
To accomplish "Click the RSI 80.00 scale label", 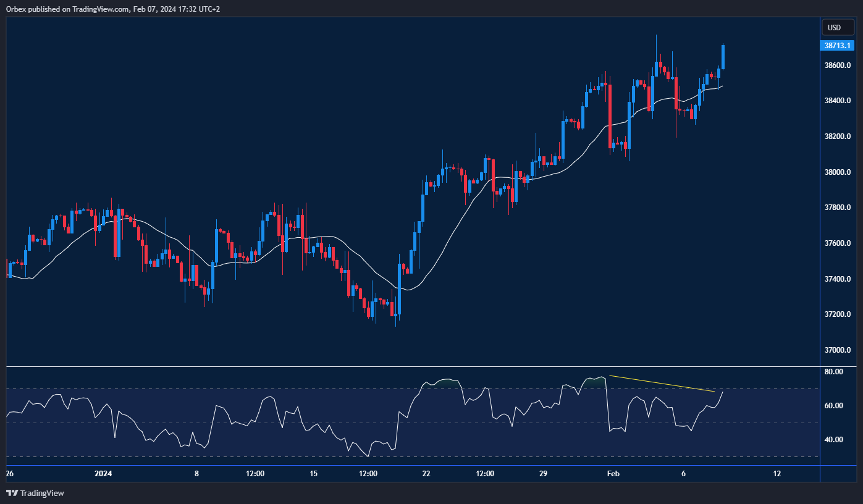I will (833, 372).
